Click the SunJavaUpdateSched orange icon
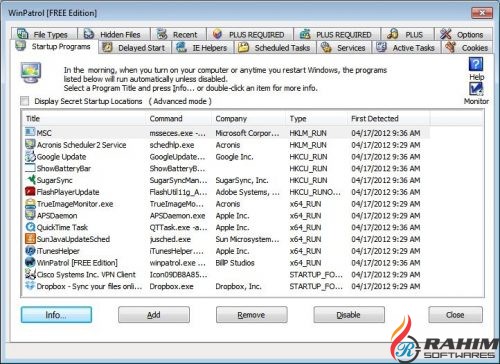 pyautogui.click(x=30, y=239)
